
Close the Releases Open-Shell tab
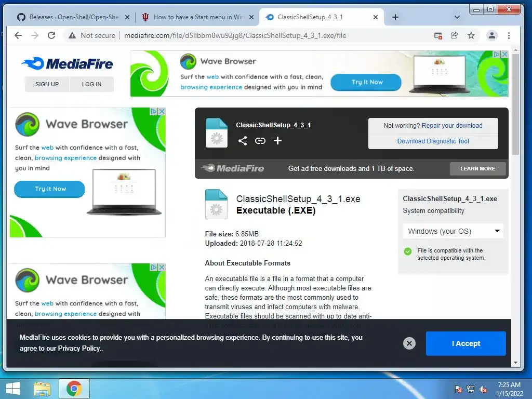point(127,17)
